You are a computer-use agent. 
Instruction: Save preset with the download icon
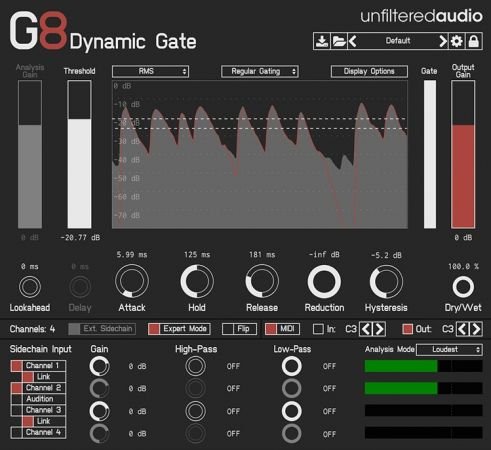click(x=322, y=41)
